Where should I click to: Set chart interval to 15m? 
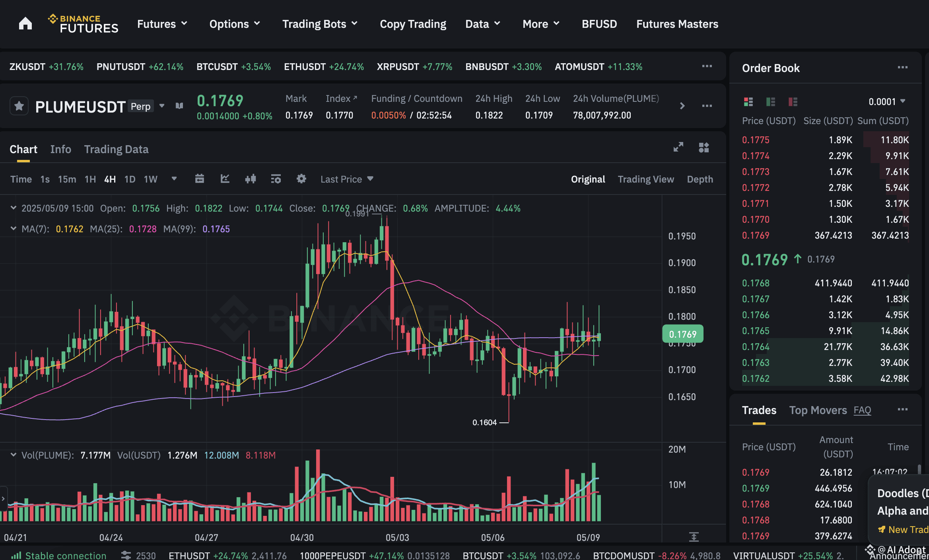(67, 179)
